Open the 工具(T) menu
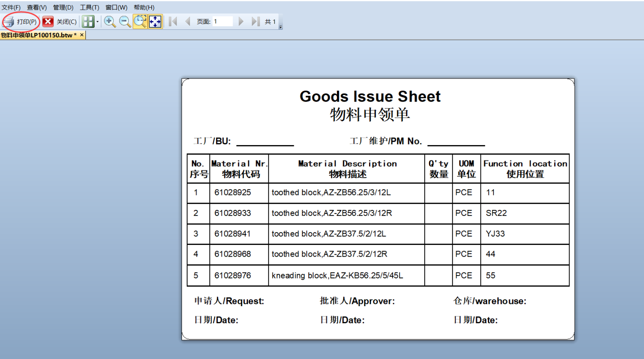 click(x=89, y=7)
